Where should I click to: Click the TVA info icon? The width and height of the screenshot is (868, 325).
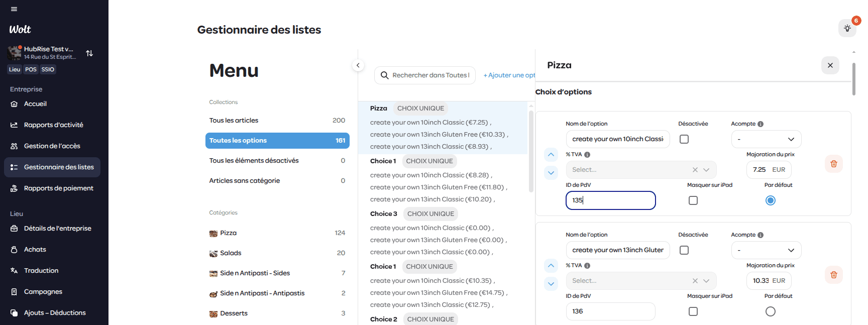point(587,155)
